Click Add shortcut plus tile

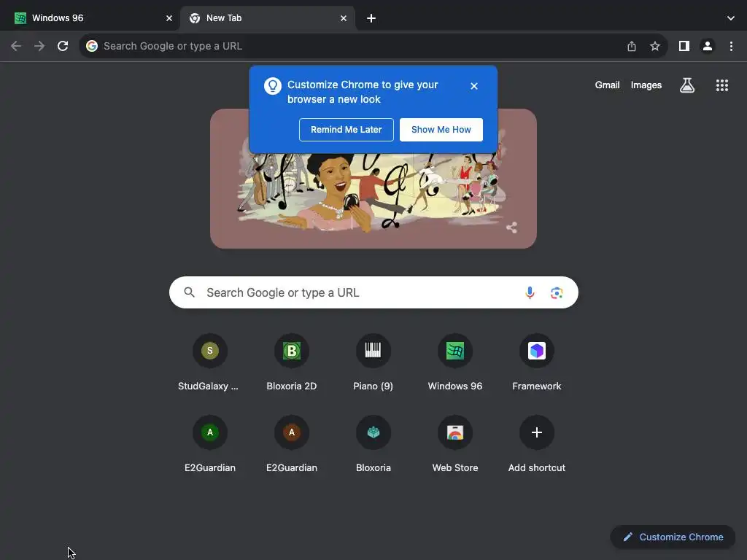(536, 444)
